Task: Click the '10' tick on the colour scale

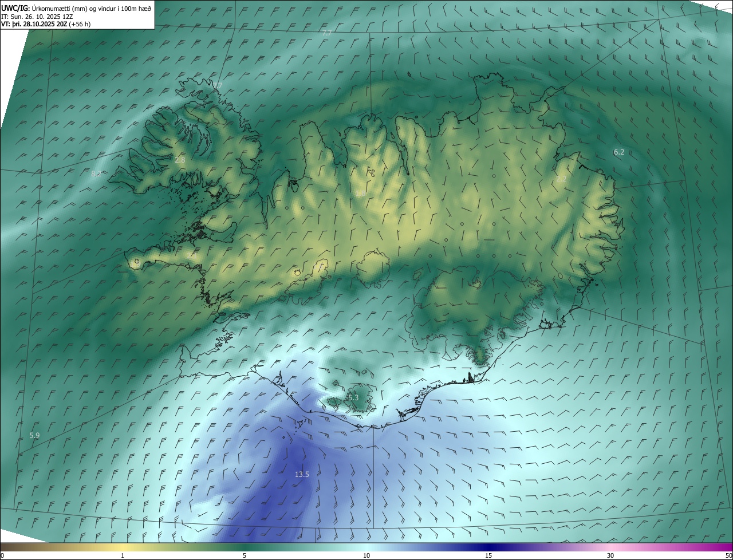Action: pos(366,555)
